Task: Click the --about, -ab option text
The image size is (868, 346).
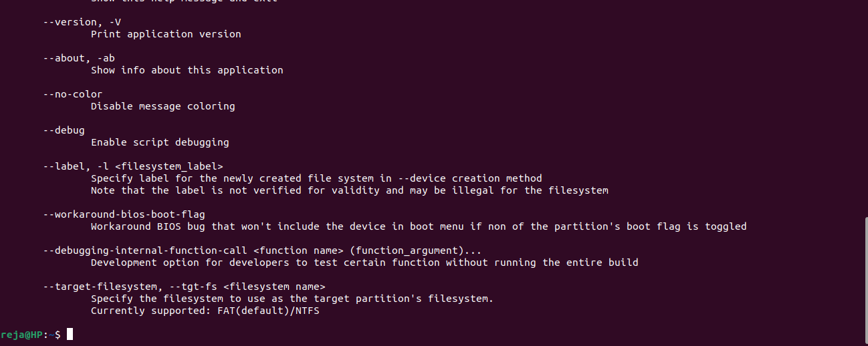Action: point(79,58)
